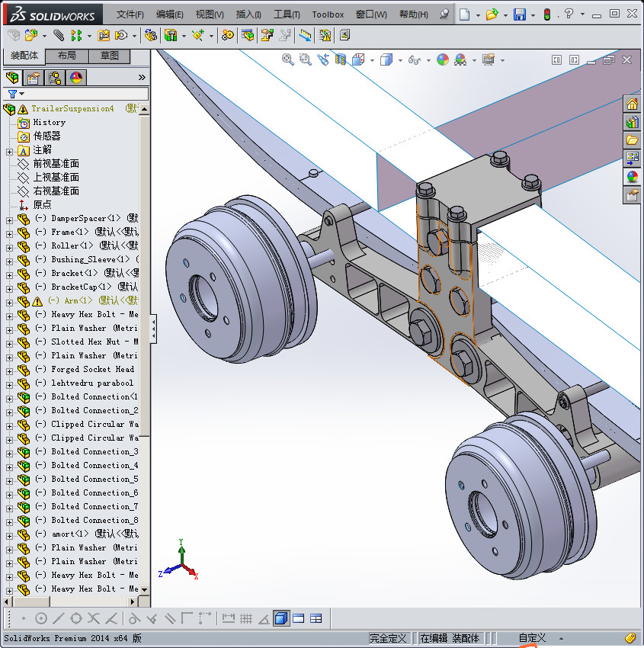Select History item in feature tree
The image size is (644, 648).
tap(49, 122)
